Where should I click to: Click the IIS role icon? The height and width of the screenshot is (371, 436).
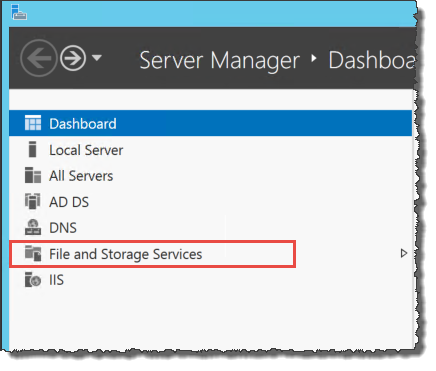pos(33,279)
